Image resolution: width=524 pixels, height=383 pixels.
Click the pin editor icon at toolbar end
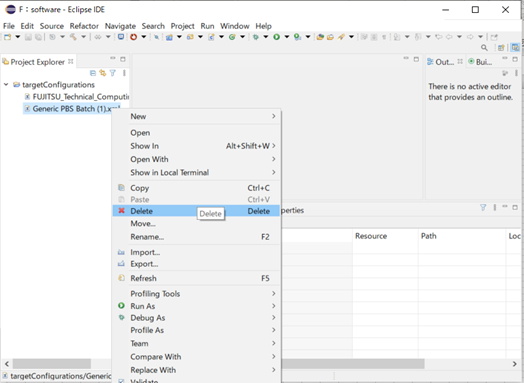pos(494,37)
